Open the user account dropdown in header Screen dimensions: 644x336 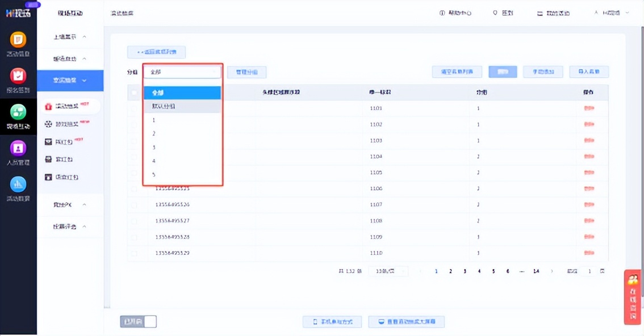point(612,13)
